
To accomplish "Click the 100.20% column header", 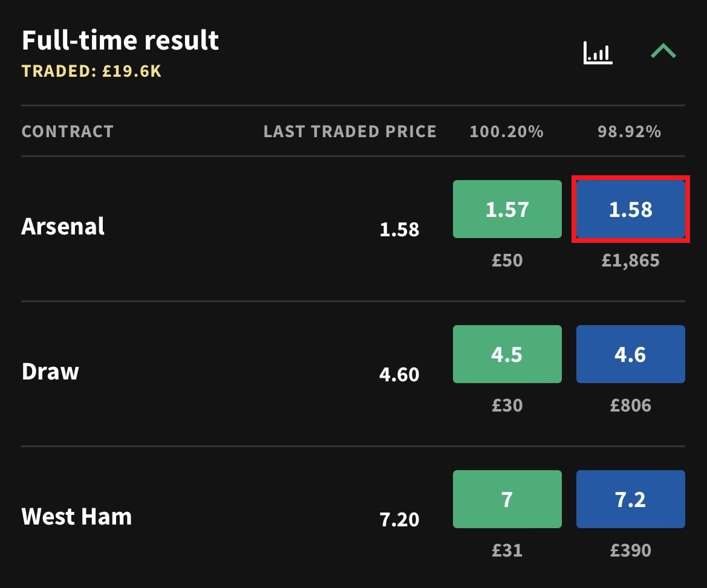I will coord(506,132).
